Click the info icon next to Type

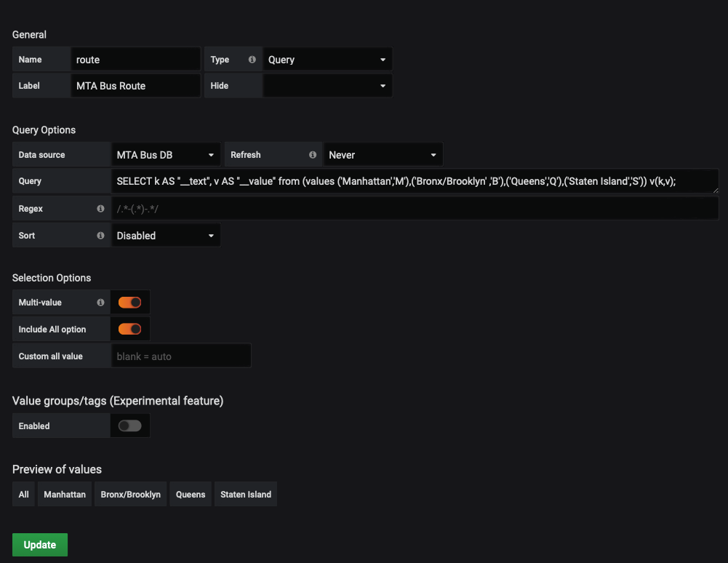click(x=252, y=60)
